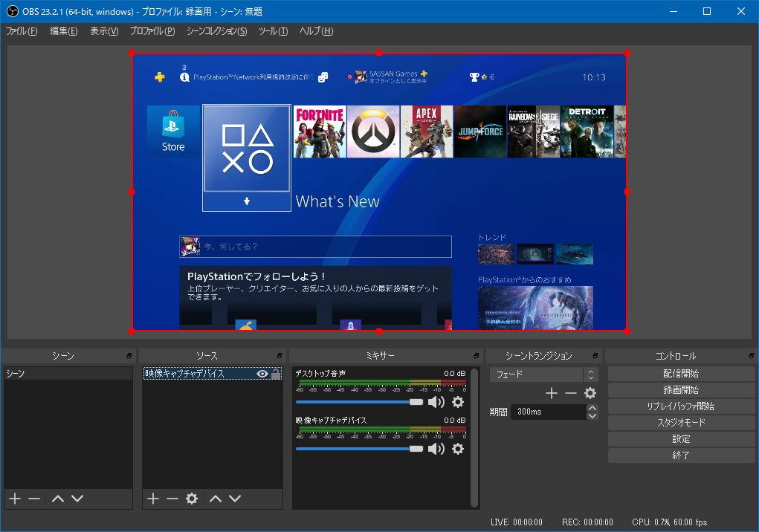
Task: Adjust the デスクトップ音声 volume slider
Action: (359, 402)
